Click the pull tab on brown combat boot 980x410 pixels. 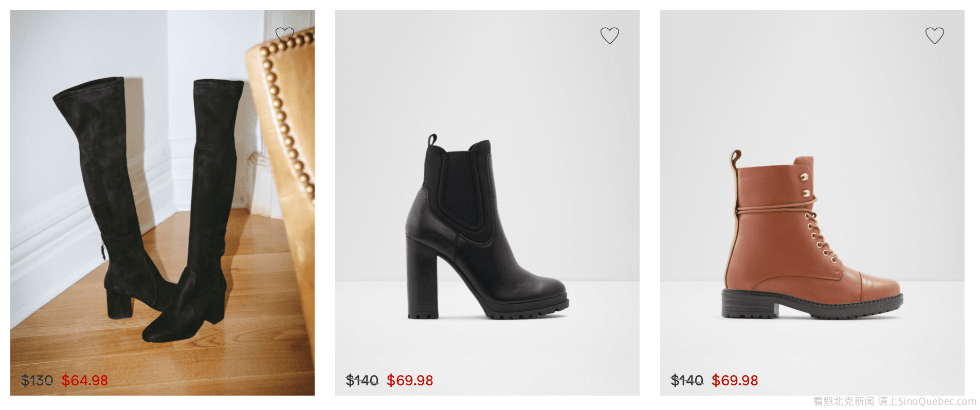(735, 160)
